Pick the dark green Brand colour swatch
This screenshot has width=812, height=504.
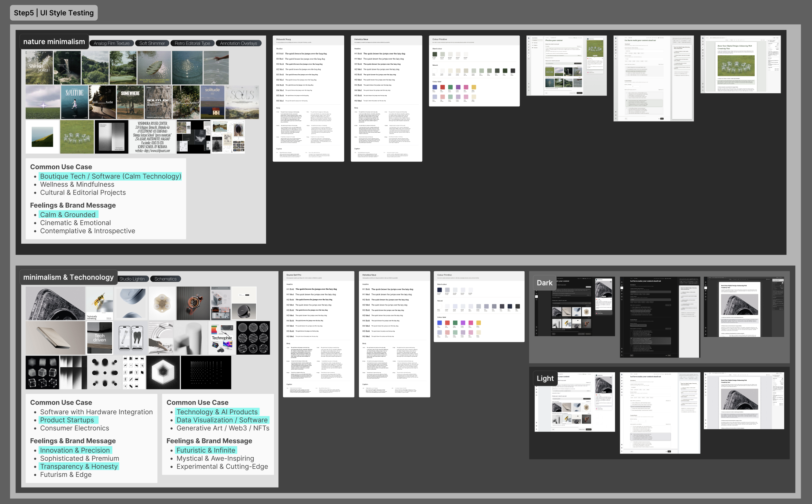[435, 54]
